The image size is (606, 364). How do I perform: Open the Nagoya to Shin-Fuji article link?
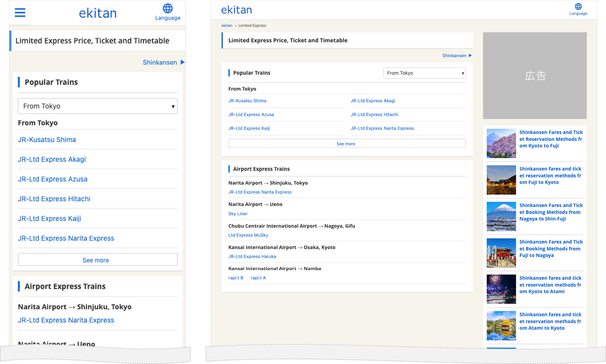tap(551, 212)
